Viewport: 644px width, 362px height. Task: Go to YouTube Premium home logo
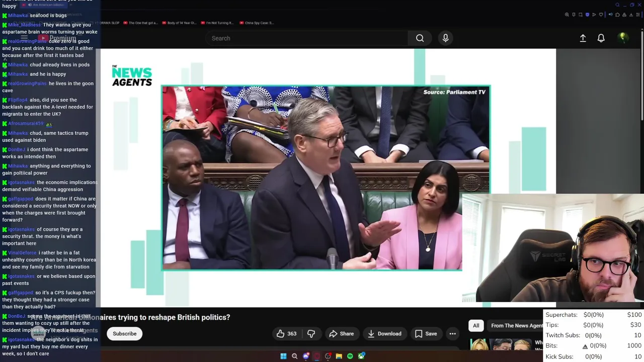(x=57, y=38)
